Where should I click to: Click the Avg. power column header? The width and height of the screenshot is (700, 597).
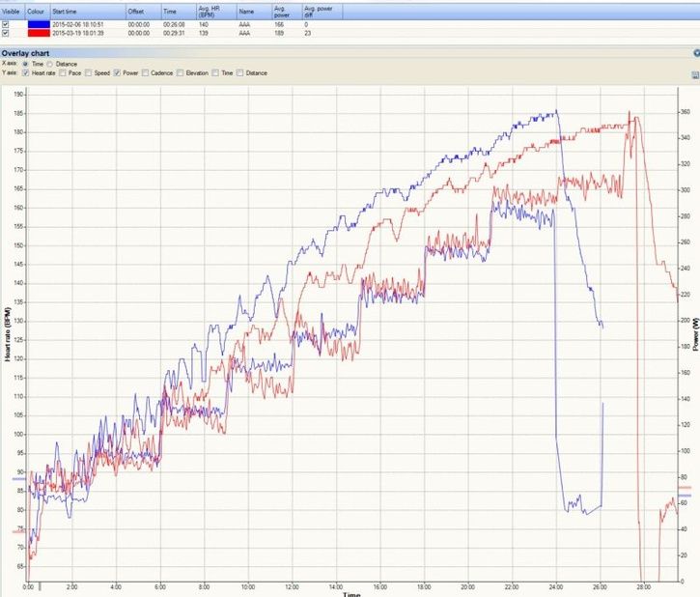tap(283, 11)
